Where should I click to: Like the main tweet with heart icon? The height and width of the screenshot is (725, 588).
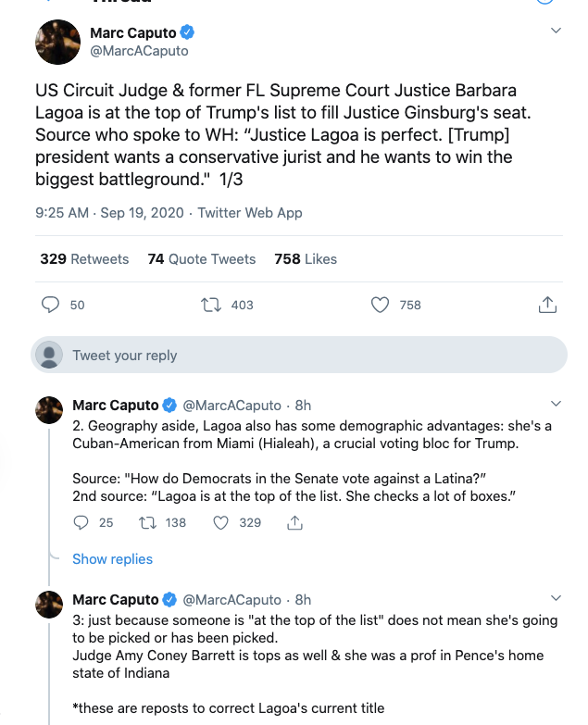[x=379, y=305]
